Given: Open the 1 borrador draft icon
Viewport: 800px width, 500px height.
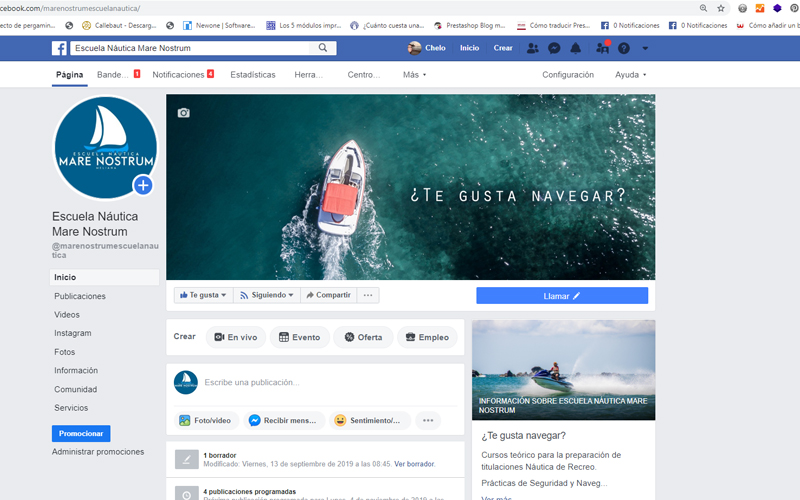Looking at the screenshot, I should coord(186,459).
